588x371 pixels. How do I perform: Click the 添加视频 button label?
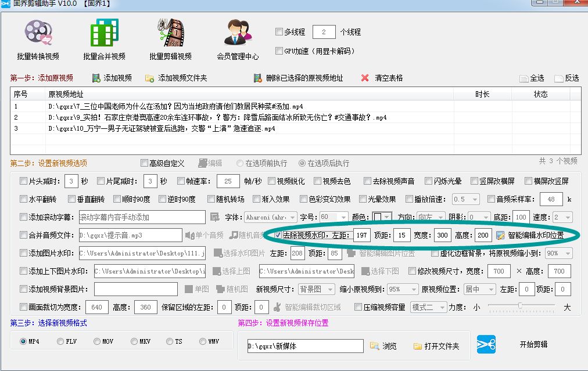(x=118, y=78)
